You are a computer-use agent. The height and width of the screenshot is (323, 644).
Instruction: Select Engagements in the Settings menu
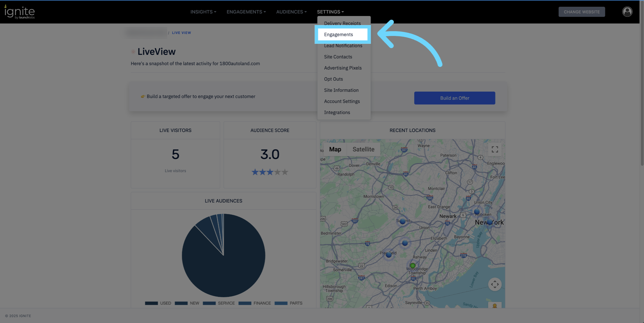[338, 35]
